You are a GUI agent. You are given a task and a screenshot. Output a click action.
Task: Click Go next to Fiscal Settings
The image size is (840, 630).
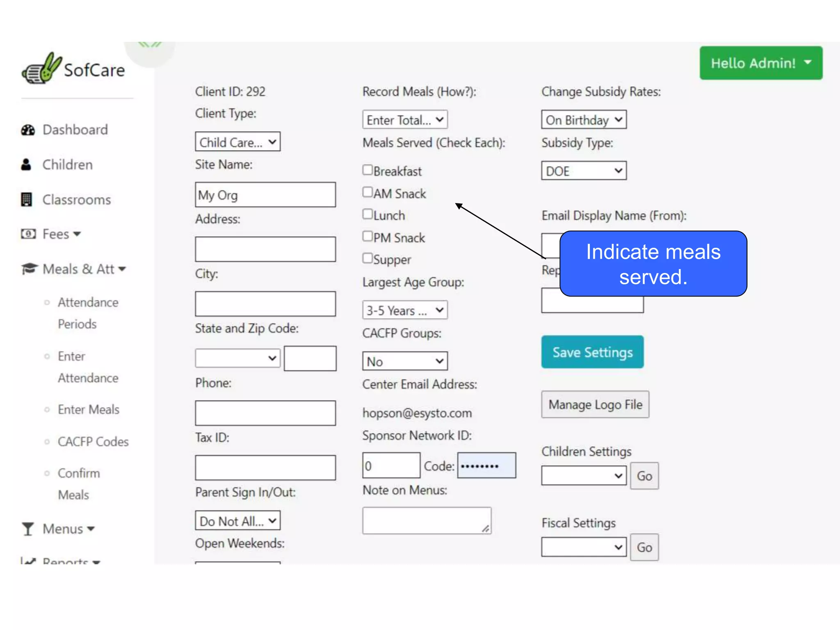644,547
